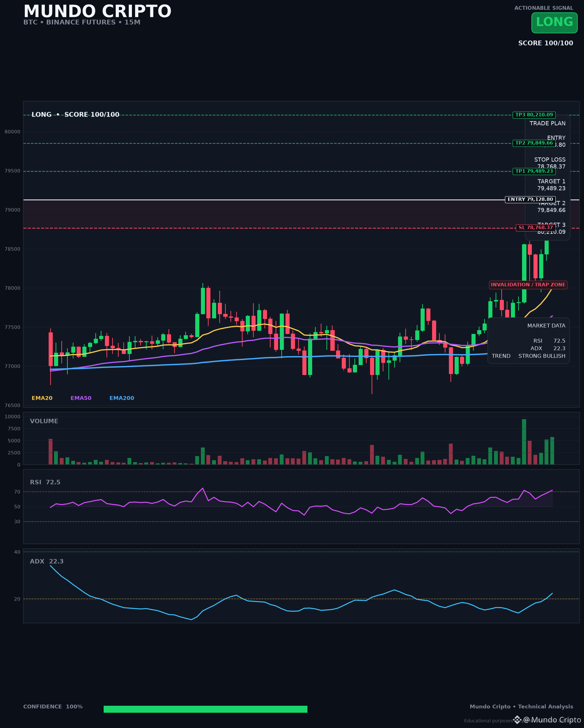
Task: Click the TARGET 1 label in trade plan
Action: [x=551, y=181]
